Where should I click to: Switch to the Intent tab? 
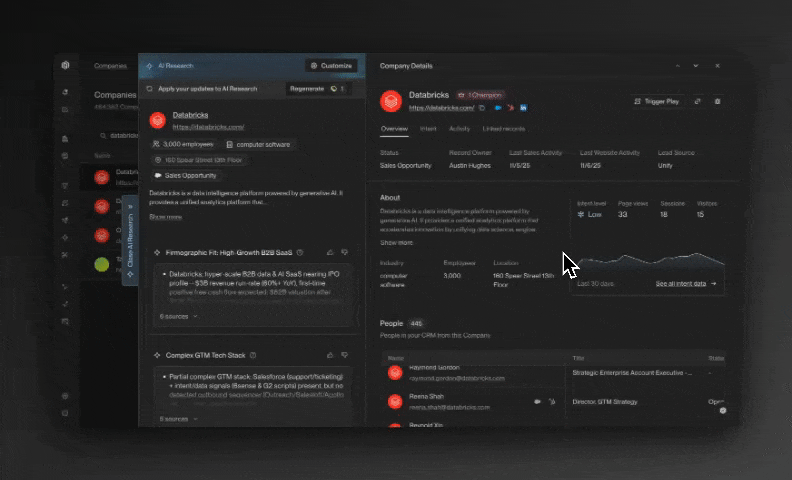pos(428,129)
